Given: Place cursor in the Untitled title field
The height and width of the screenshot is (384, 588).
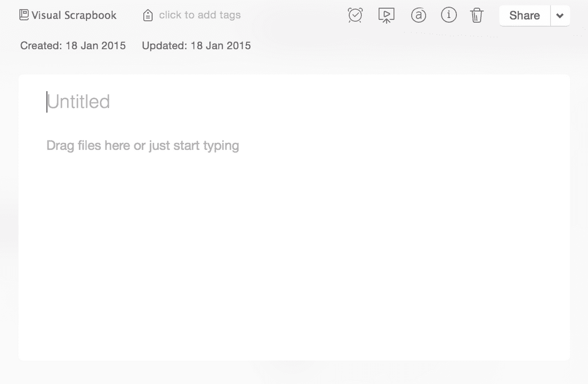Looking at the screenshot, I should click(78, 101).
